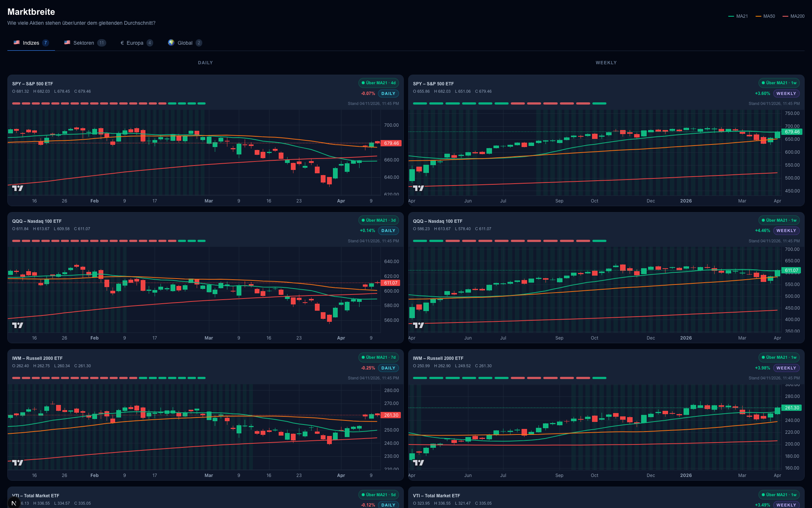The width and height of the screenshot is (812, 508).
Task: Click 'Über MA21 · 1w' pill on IWM weekly
Action: coord(779,357)
